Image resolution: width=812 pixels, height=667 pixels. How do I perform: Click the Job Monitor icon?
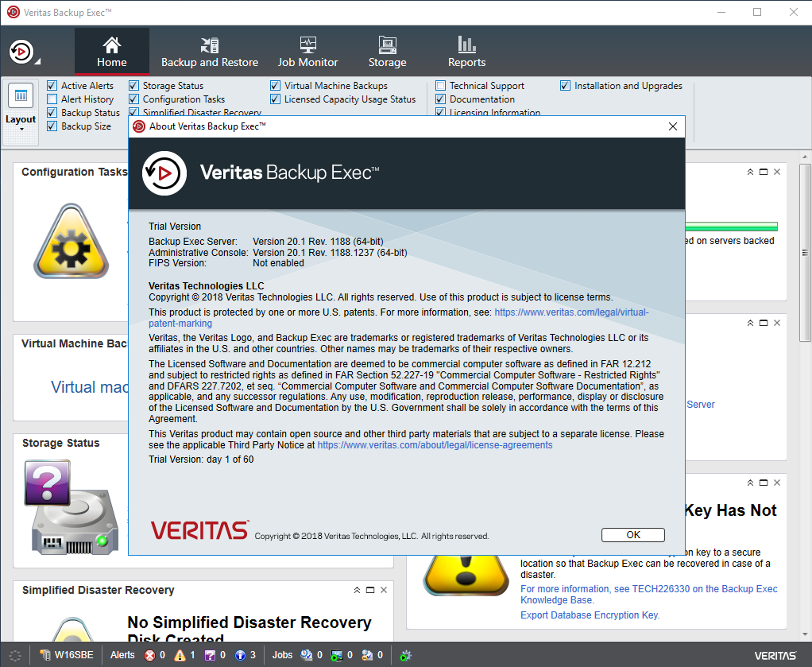(307, 45)
